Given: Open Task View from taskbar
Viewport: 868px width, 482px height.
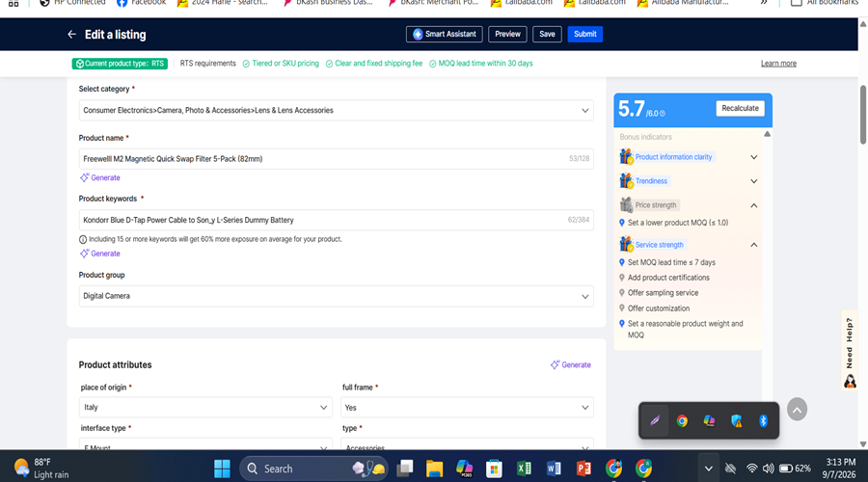Looking at the screenshot, I should click(405, 469).
